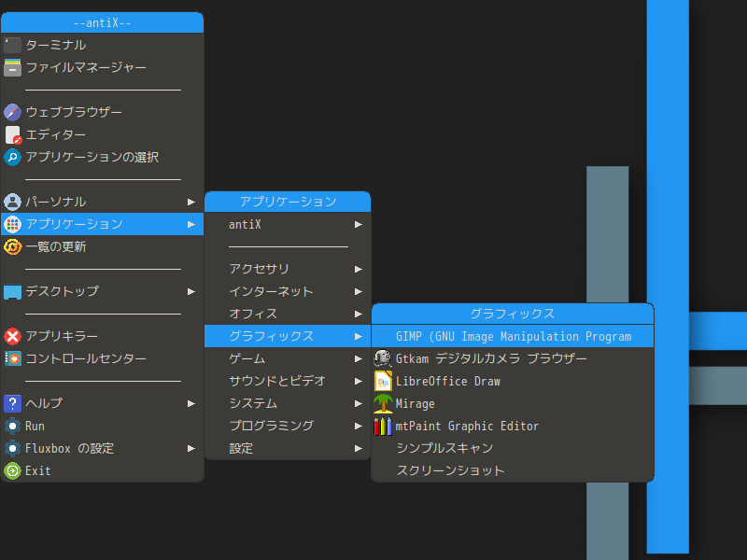
Task: Click the ファイルマネージャー file manager icon
Action: (12, 67)
